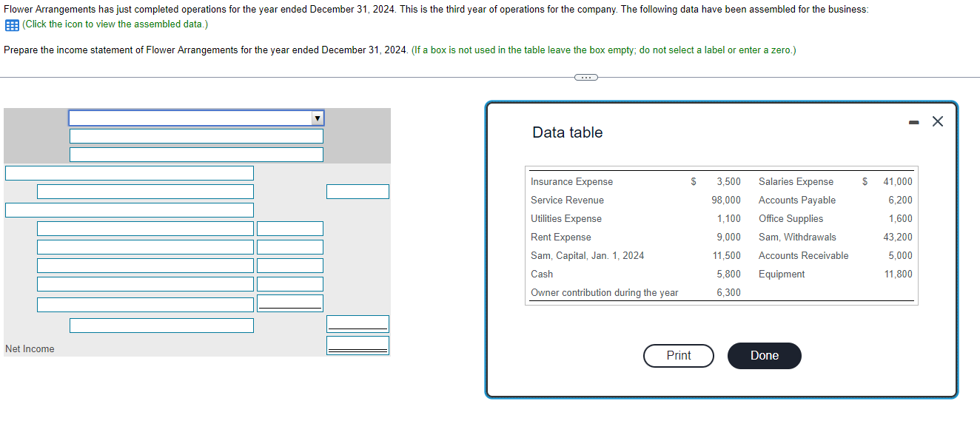Image resolution: width=980 pixels, height=438 pixels.
Task: Click the Service Revenue amount box on the right
Action: tap(358, 191)
